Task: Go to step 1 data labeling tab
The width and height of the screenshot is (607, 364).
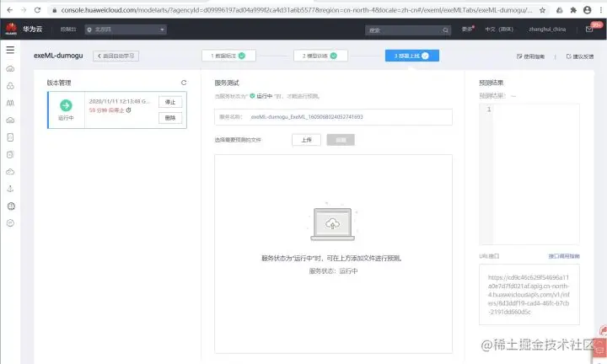Action: [x=228, y=56]
